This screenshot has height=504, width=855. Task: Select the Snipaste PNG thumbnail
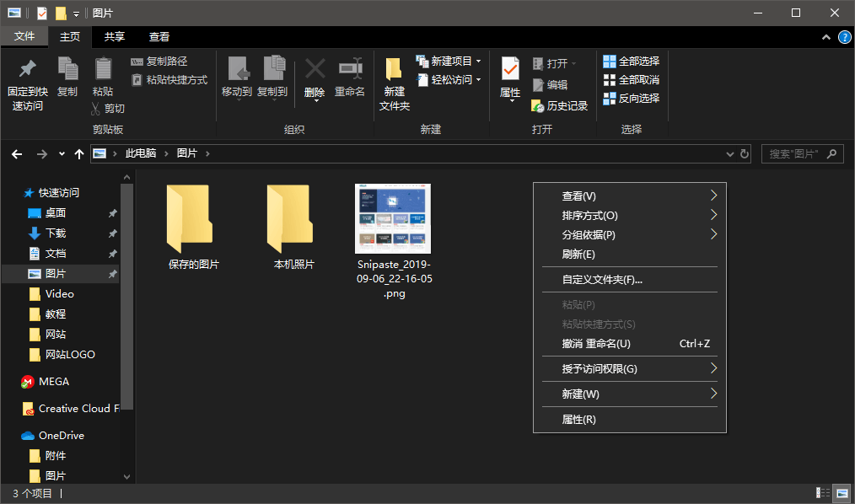(393, 219)
